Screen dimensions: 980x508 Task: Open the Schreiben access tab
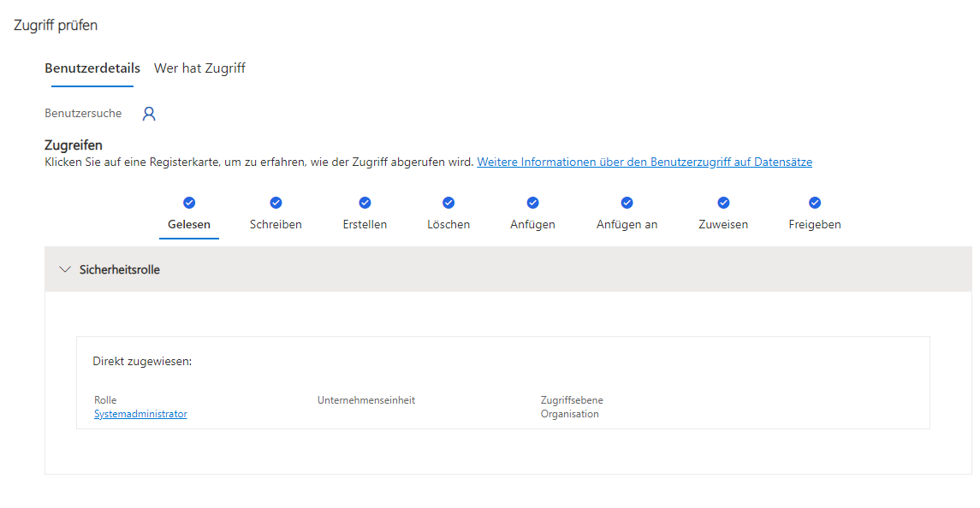[x=276, y=224]
